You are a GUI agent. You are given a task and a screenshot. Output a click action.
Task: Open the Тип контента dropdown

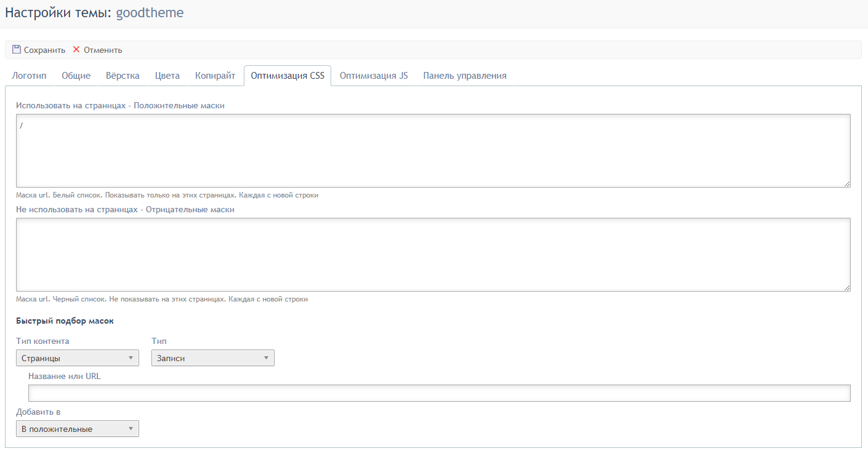coord(78,358)
